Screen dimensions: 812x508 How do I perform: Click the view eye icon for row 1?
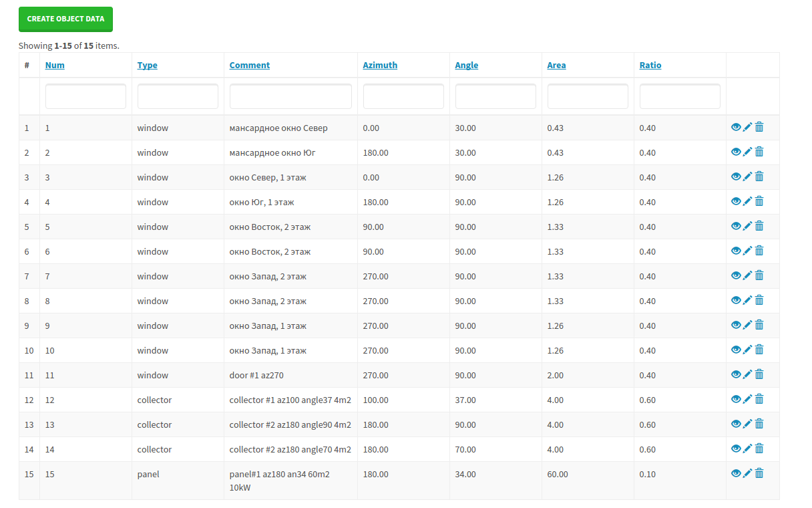click(736, 127)
